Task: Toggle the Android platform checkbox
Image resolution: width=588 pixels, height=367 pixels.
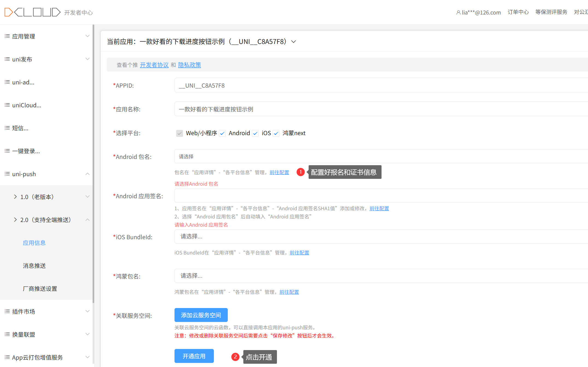Action: coord(222,133)
